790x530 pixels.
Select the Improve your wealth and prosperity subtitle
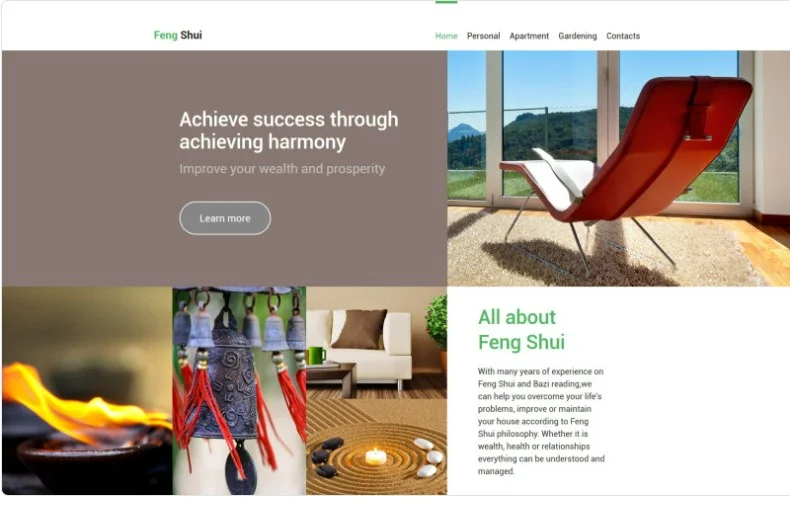pos(282,169)
